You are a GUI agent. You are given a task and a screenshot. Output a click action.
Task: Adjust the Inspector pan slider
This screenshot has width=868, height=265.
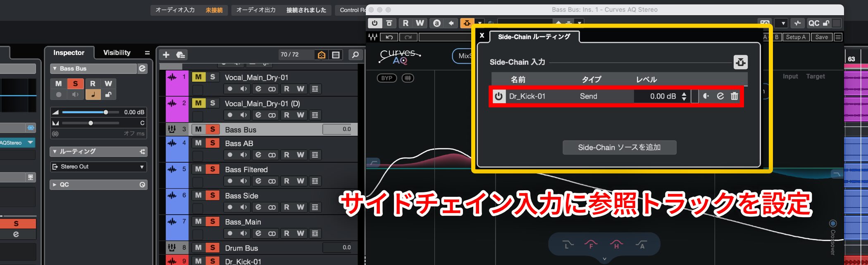click(91, 123)
